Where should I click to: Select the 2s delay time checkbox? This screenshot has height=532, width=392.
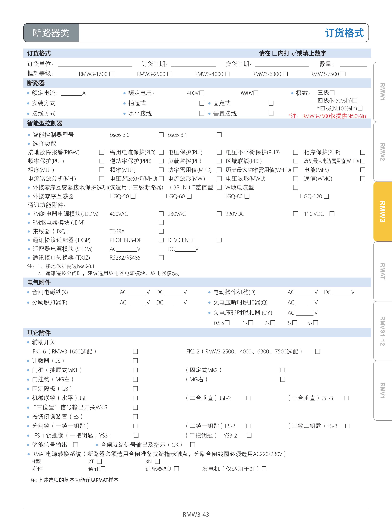(273, 323)
